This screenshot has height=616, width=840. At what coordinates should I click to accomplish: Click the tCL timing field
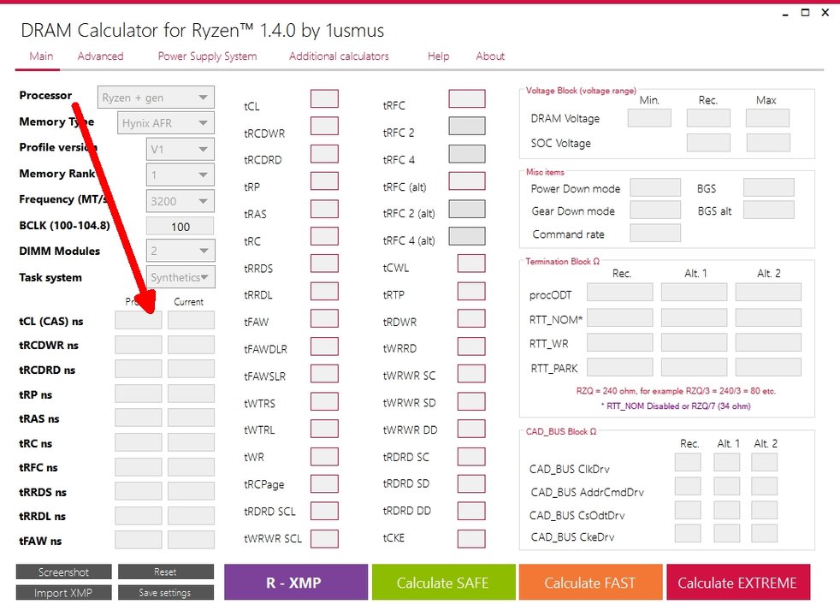[325, 99]
